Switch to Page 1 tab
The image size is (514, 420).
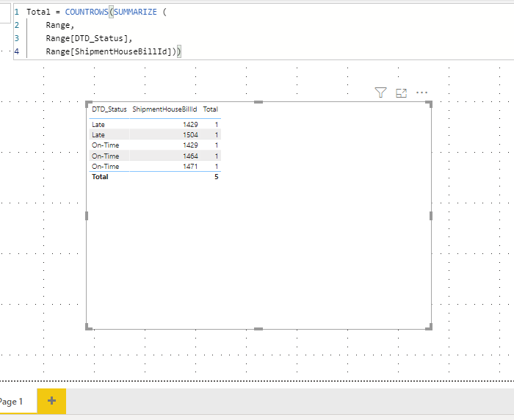[12, 402]
